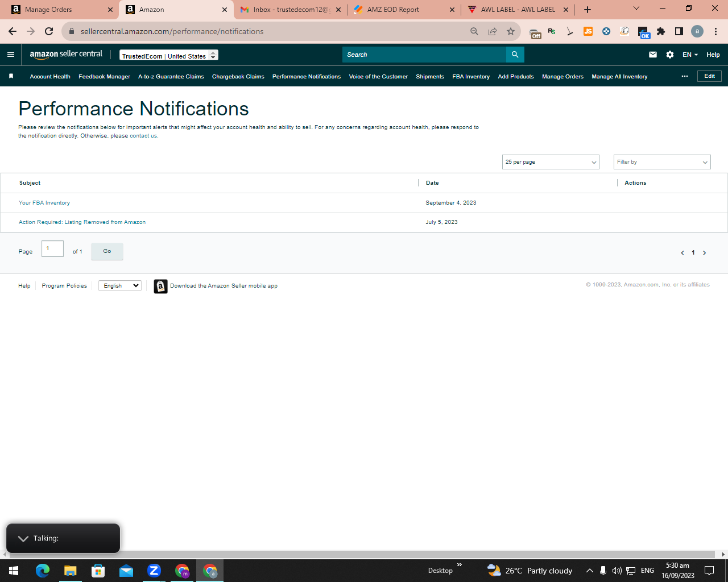Go to the previous page arrow in pagination
This screenshot has width=728, height=582.
[x=682, y=253]
